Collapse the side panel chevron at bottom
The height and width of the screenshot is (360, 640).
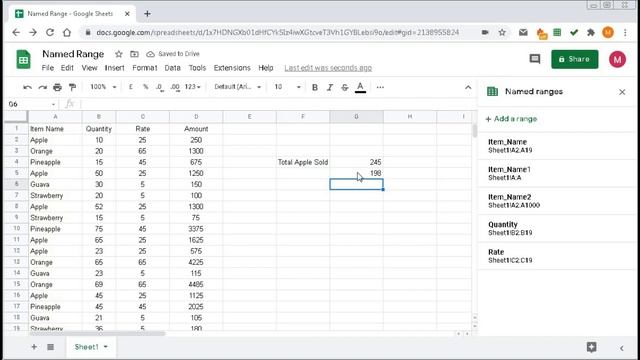pos(622,348)
